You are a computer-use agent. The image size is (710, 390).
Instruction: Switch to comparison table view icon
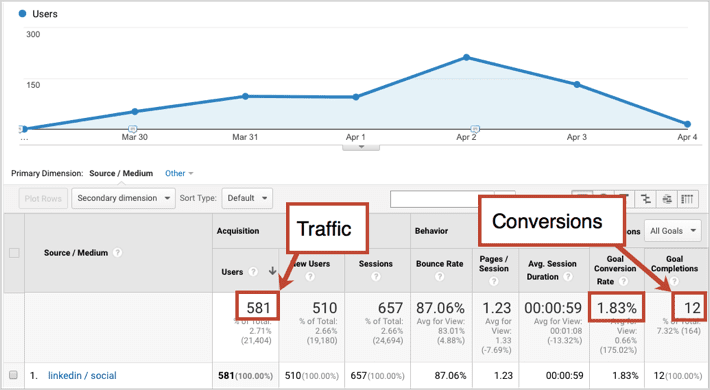[646, 198]
